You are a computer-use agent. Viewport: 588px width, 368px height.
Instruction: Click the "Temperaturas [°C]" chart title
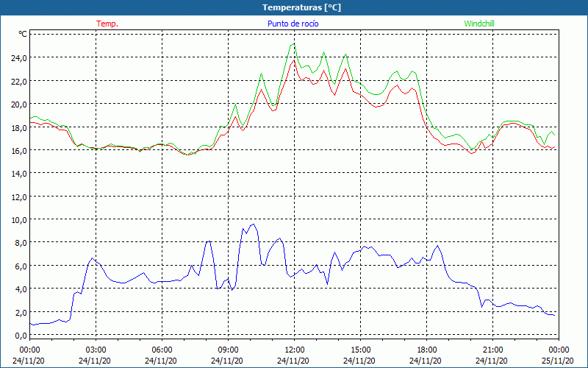[302, 7]
